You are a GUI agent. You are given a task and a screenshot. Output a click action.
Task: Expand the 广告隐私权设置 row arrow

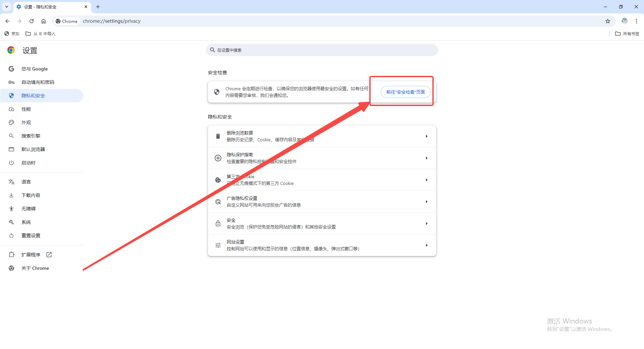[x=427, y=202]
